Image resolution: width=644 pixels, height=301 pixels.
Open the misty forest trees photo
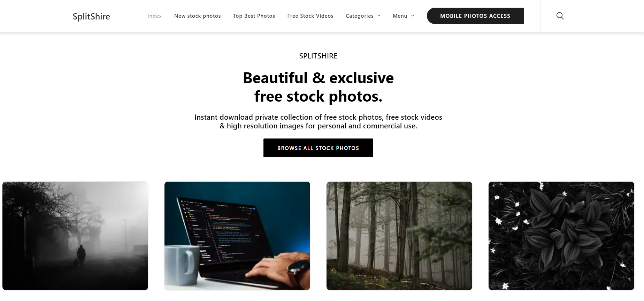[x=399, y=236]
